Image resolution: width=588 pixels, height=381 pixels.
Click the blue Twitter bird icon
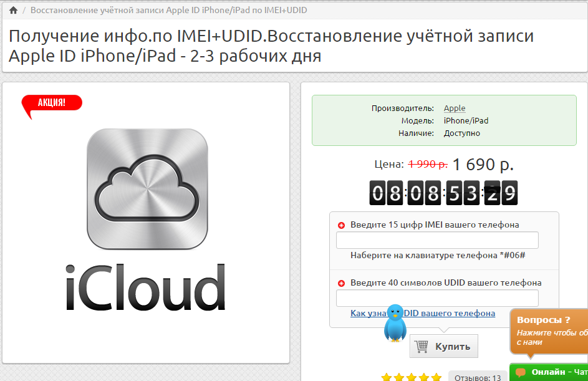(395, 323)
